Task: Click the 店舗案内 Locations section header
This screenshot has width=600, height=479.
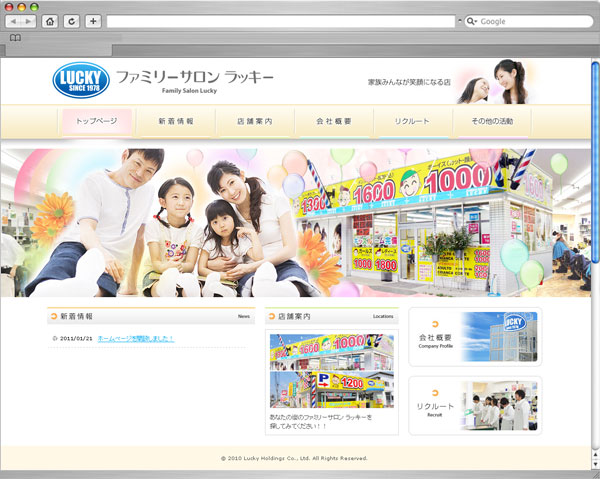Action: [332, 316]
